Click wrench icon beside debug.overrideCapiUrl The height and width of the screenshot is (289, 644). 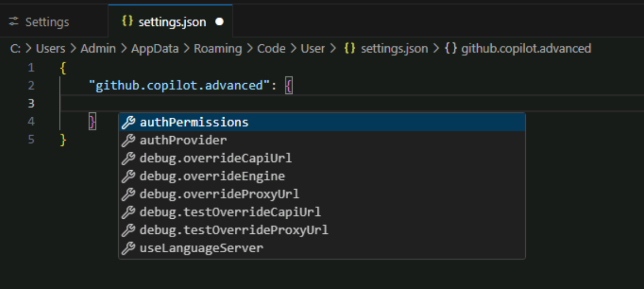(x=128, y=158)
